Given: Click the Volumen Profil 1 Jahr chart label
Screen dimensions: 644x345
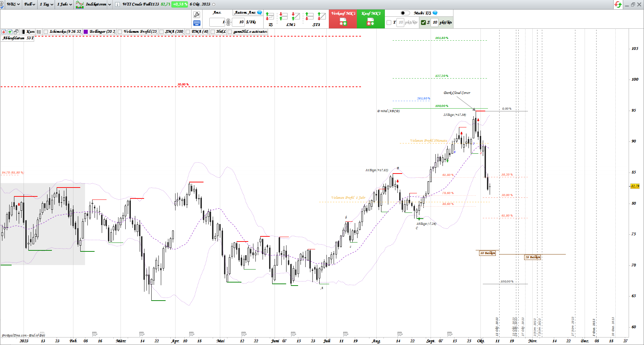Looking at the screenshot, I should (348, 198).
